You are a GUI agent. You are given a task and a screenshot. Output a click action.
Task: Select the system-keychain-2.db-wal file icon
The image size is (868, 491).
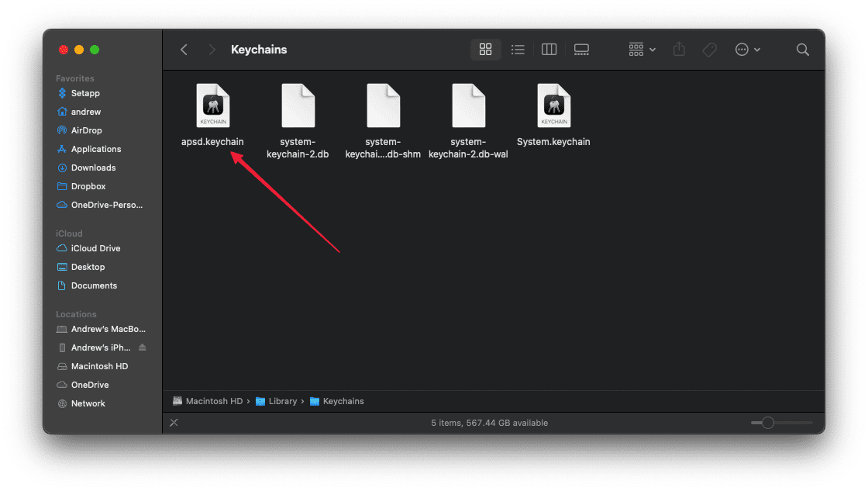point(468,105)
